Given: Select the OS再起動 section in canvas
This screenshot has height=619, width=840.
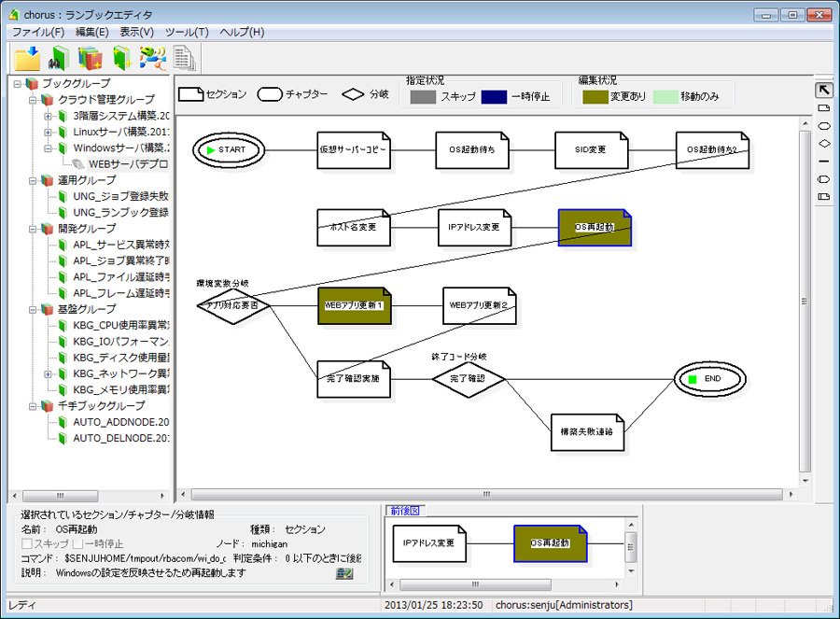Looking at the screenshot, I should pyautogui.click(x=595, y=228).
